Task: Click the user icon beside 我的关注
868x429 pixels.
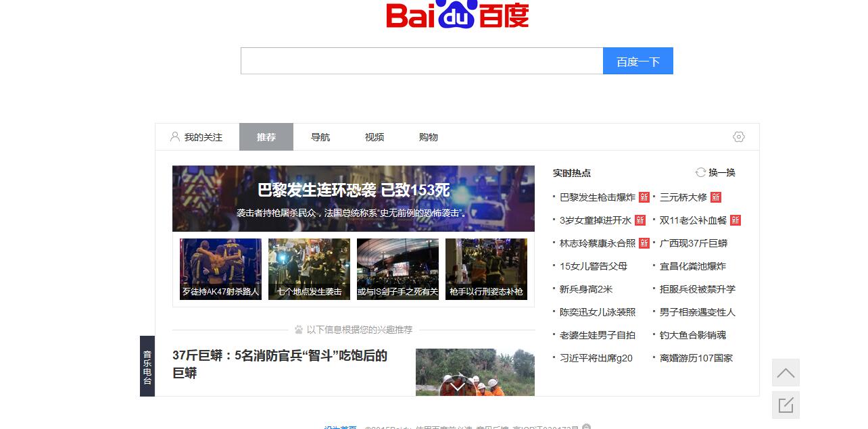Action: coord(175,136)
